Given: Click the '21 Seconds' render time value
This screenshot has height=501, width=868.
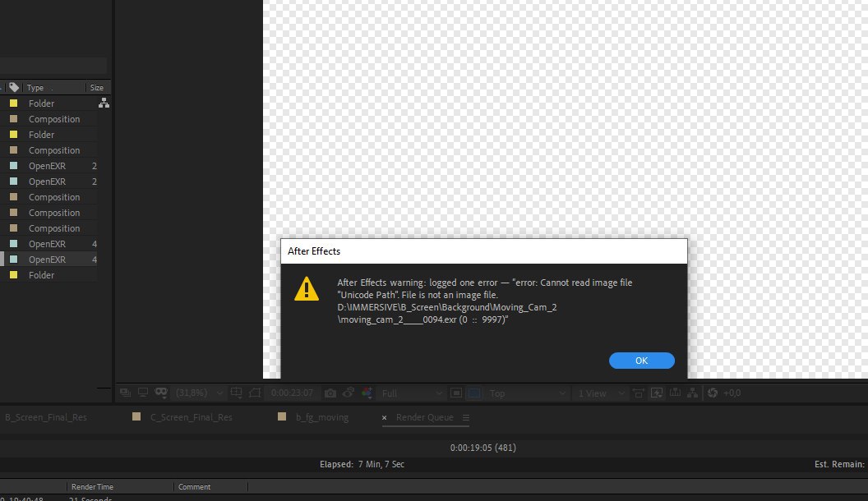Looking at the screenshot, I should click(90, 499).
